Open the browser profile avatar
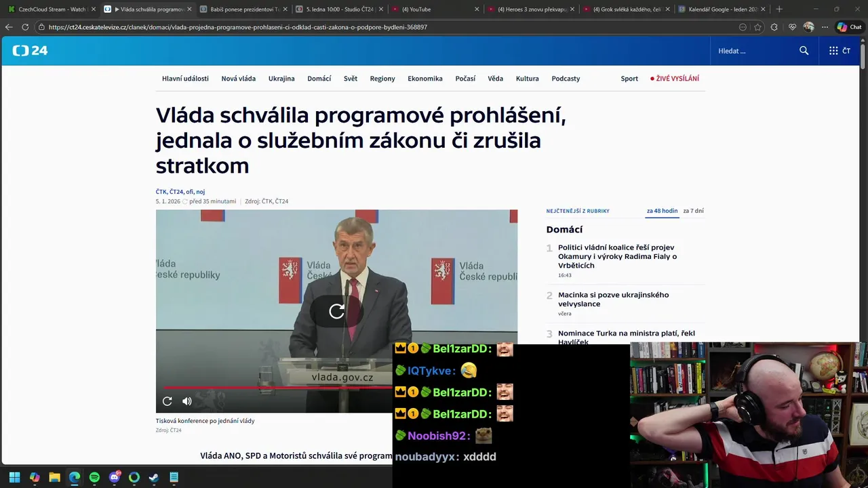Viewport: 868px width, 488px height. pos(808,27)
